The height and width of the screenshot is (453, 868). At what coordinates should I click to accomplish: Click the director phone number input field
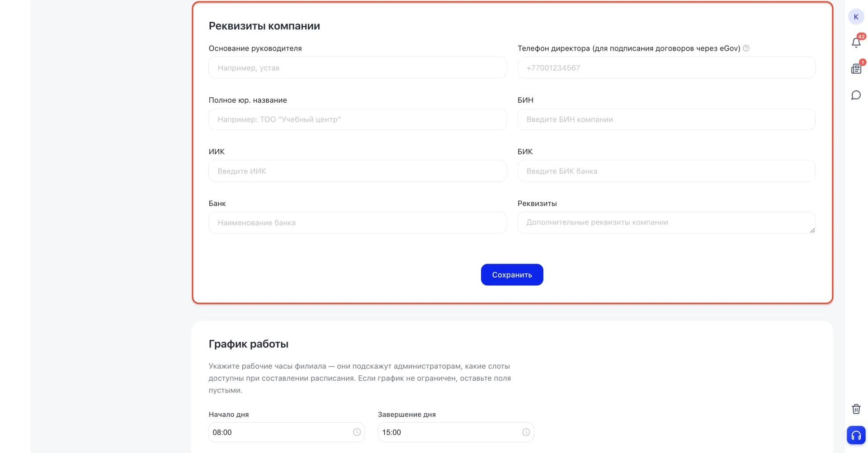(x=666, y=68)
